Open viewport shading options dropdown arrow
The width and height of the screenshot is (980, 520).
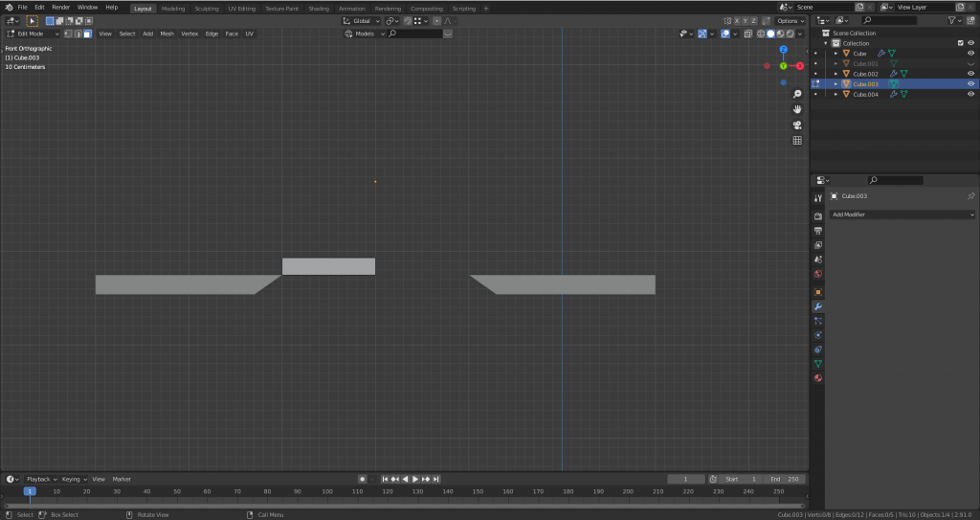point(802,34)
